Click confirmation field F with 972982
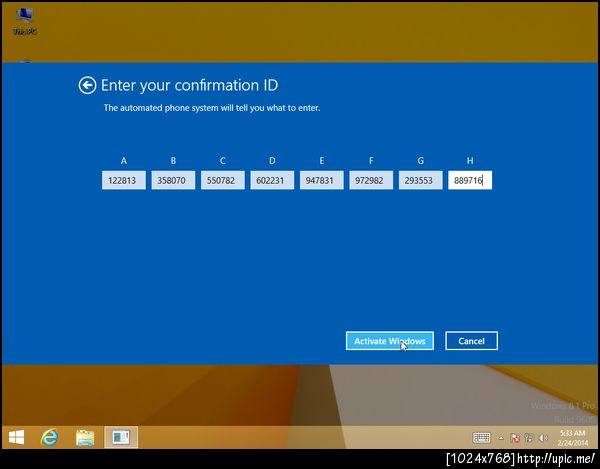Viewport: 600px width, 469px height. pyautogui.click(x=371, y=180)
